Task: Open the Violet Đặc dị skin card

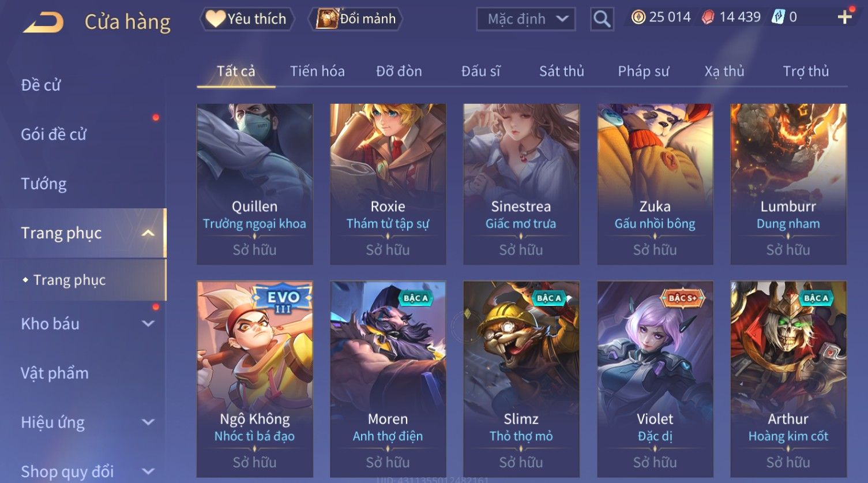Action: (x=655, y=379)
